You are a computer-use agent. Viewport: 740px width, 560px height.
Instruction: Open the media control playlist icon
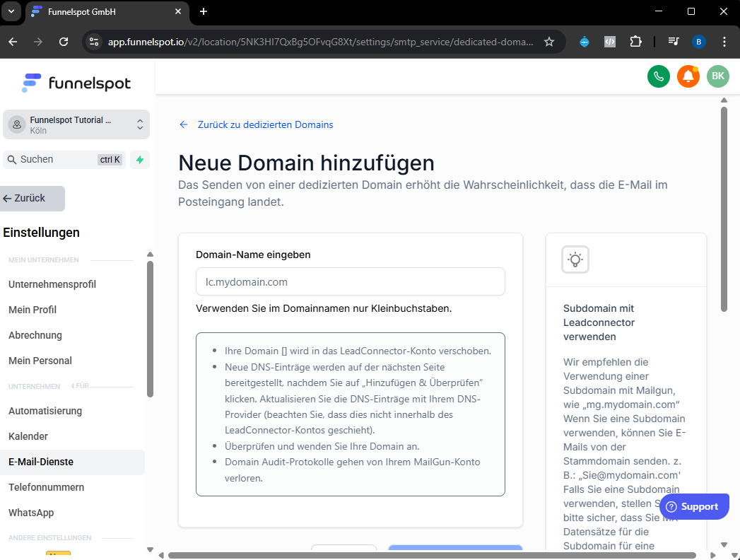pyautogui.click(x=674, y=42)
